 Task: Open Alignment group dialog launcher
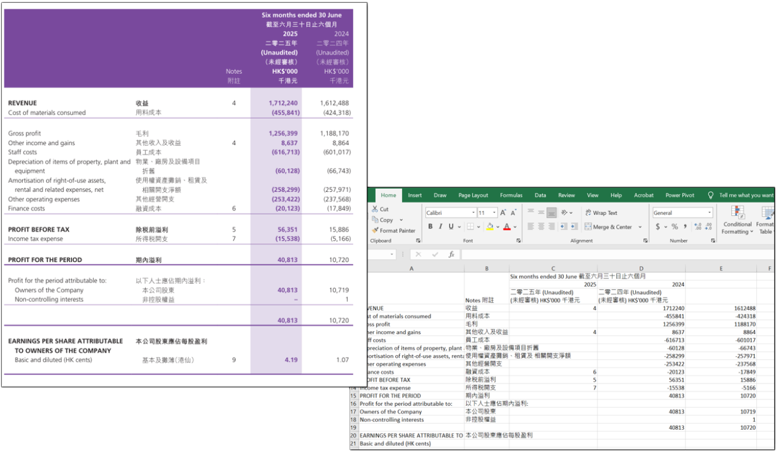[x=646, y=240]
